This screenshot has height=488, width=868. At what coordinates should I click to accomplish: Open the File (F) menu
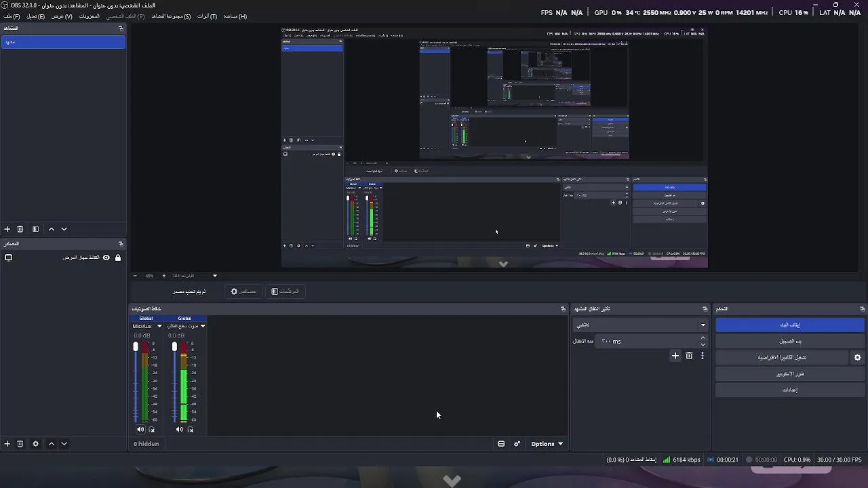[12, 16]
